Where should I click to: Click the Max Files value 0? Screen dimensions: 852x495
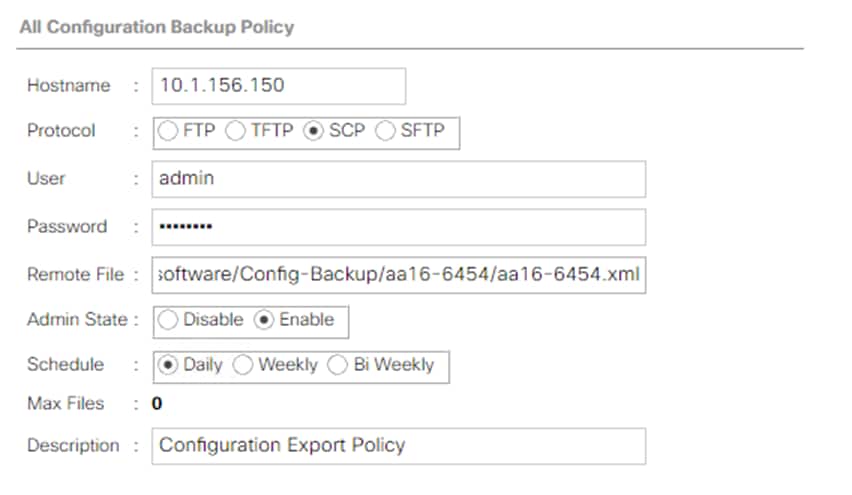click(x=156, y=405)
